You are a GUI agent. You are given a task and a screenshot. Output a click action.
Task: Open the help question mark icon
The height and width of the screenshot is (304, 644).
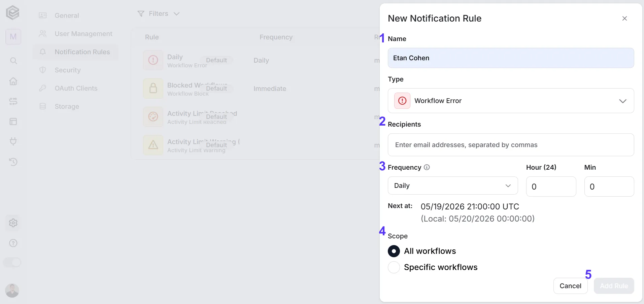13,243
